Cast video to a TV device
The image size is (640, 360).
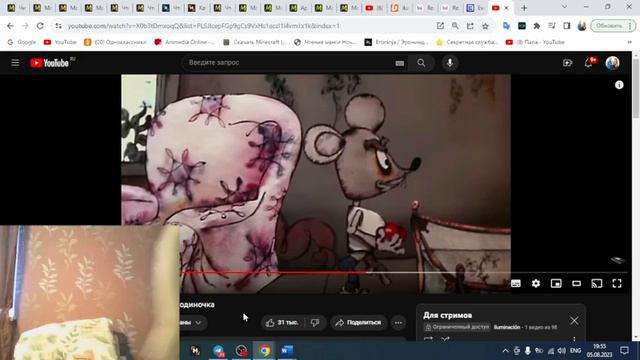tap(597, 283)
